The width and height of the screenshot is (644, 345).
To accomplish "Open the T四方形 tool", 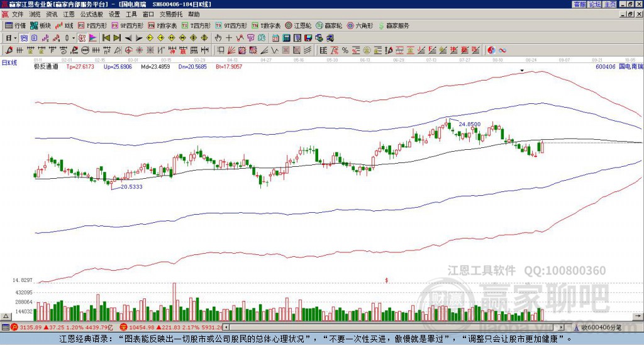I will point(196,25).
